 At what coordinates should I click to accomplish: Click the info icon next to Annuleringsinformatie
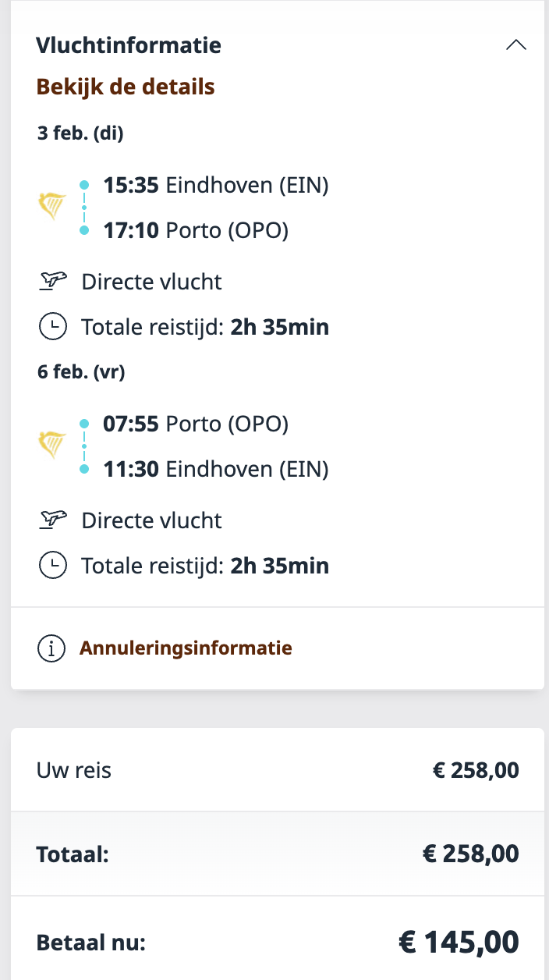point(51,648)
